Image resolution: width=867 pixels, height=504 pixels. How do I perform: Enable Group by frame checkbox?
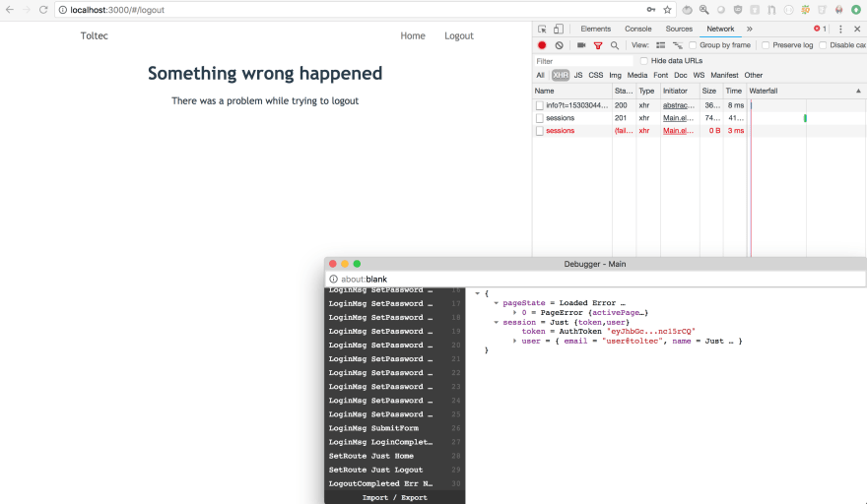point(693,45)
